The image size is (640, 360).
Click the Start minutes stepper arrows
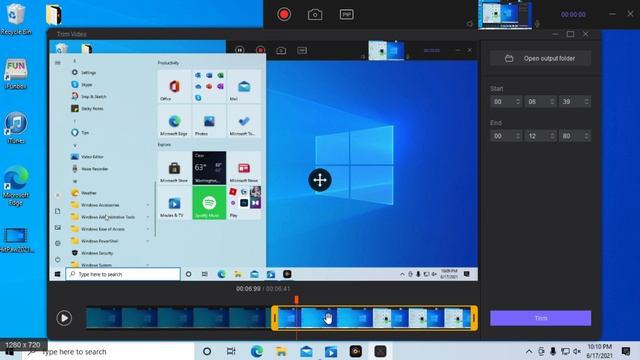552,102
